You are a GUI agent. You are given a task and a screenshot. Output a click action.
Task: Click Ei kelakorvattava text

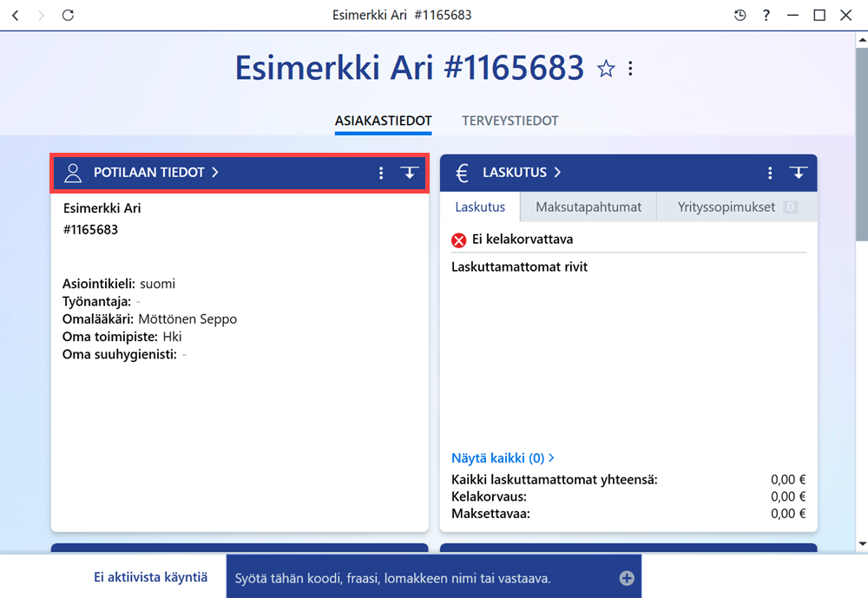(523, 240)
